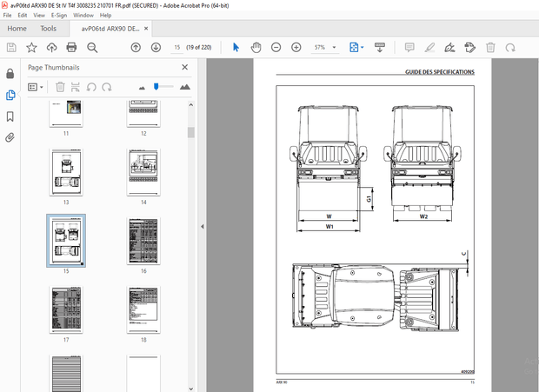Click the page number input field

(177, 48)
